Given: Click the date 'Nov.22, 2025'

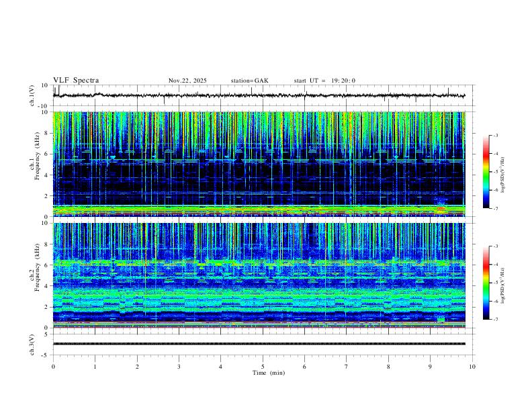Looking at the screenshot, I should tap(187, 81).
